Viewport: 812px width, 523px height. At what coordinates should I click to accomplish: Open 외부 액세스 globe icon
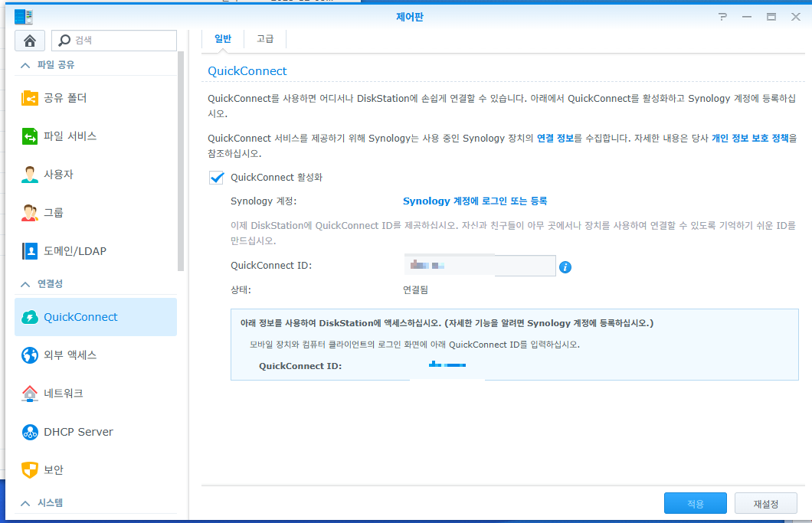tap(30, 355)
